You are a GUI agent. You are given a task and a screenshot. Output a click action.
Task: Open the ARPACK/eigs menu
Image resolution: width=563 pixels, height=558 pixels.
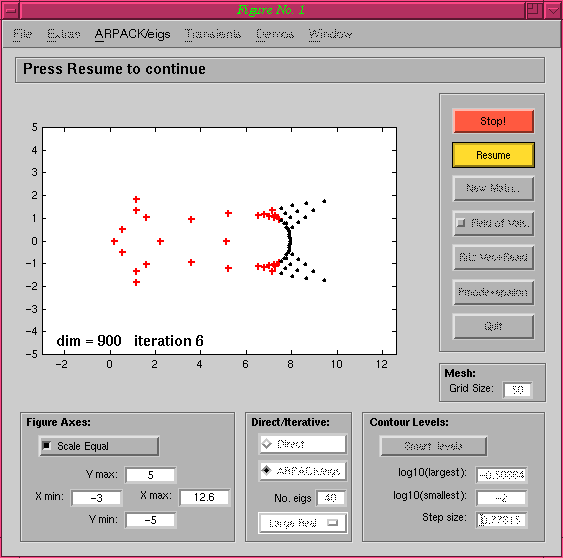coord(132,34)
